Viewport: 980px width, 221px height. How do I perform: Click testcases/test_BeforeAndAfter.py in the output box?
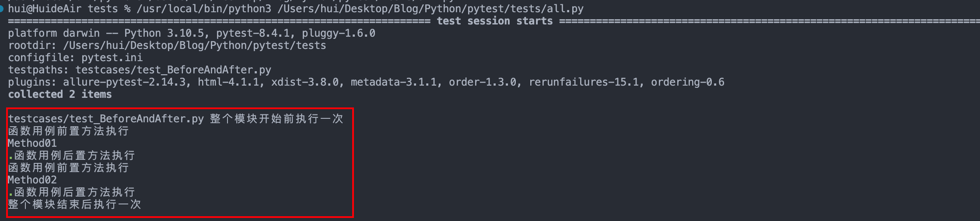tap(106, 119)
